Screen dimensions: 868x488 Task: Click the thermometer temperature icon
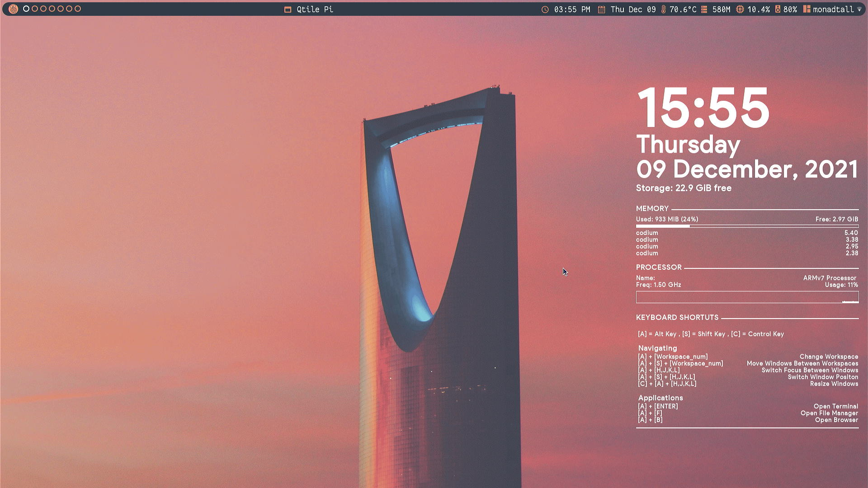point(663,9)
